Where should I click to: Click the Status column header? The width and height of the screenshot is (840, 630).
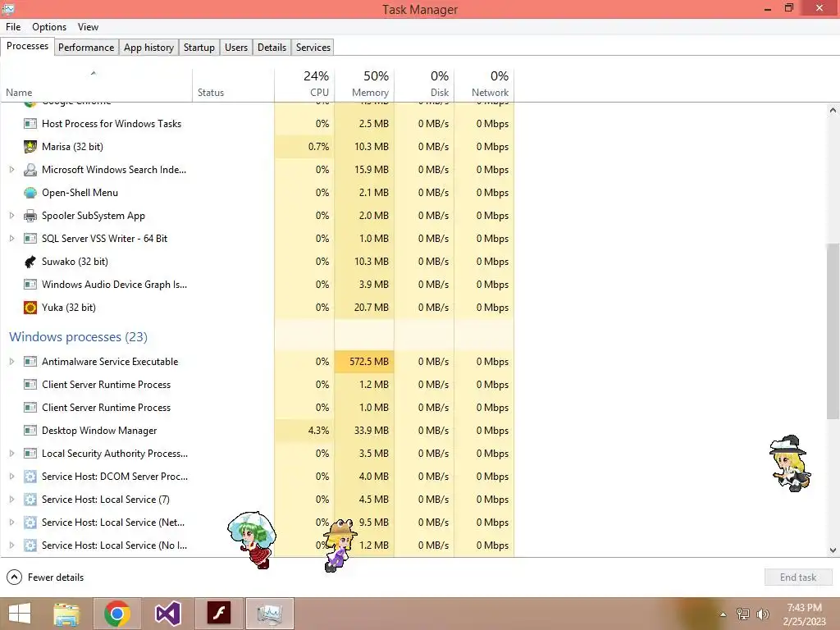(234, 84)
